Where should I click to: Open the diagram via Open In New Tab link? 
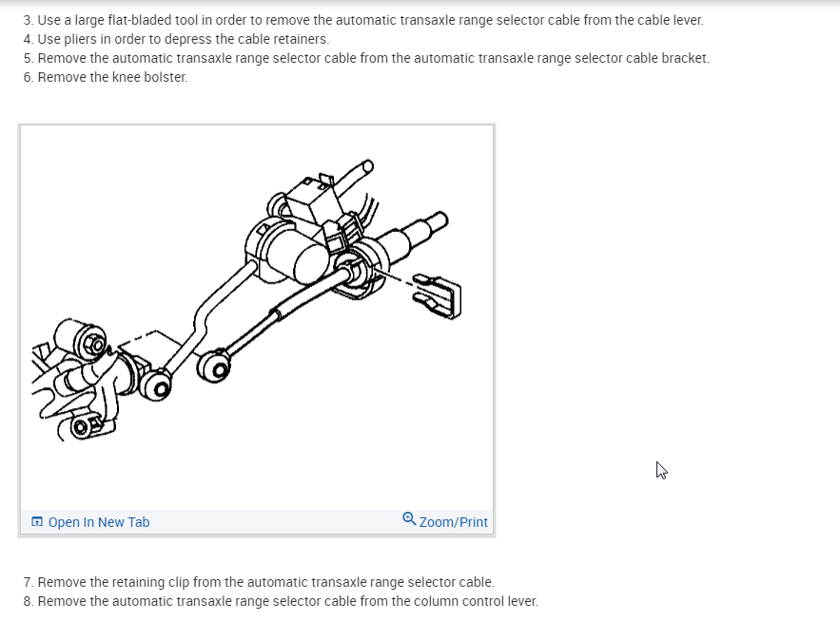point(99,522)
